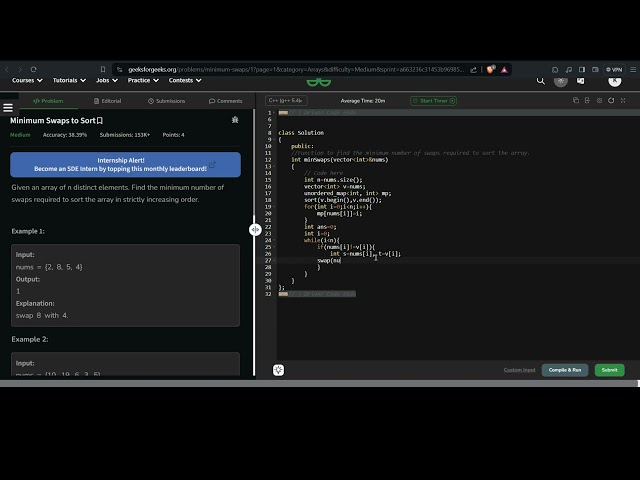The height and width of the screenshot is (480, 640).
Task: Click the 'class Solution' line in editor
Action: pyautogui.click(x=301, y=133)
